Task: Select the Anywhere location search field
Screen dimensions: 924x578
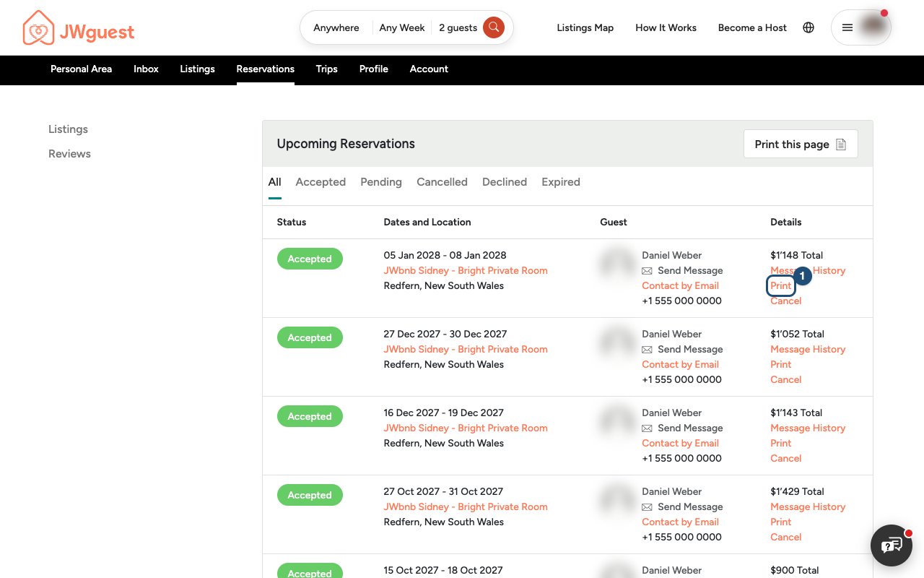Action: coord(336,27)
